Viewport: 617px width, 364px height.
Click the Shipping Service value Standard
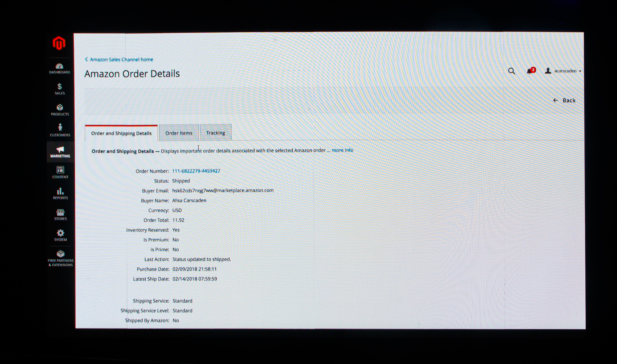pyautogui.click(x=182, y=301)
